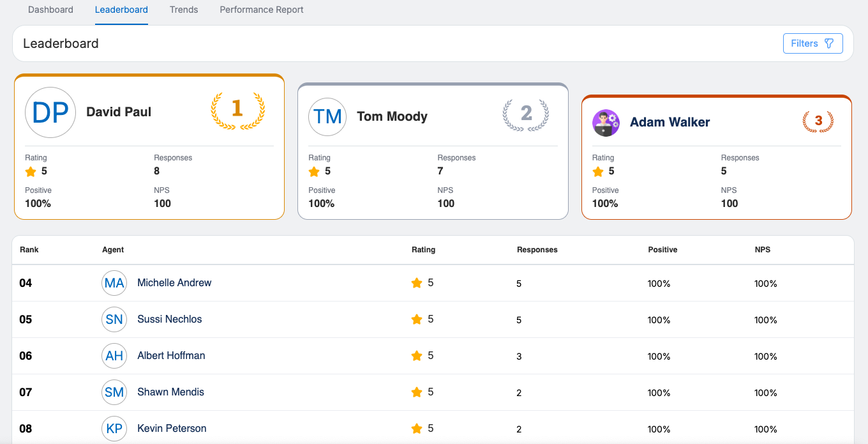Click the bronze rank 3 laurel badge
This screenshot has height=444, width=868.
click(x=818, y=121)
